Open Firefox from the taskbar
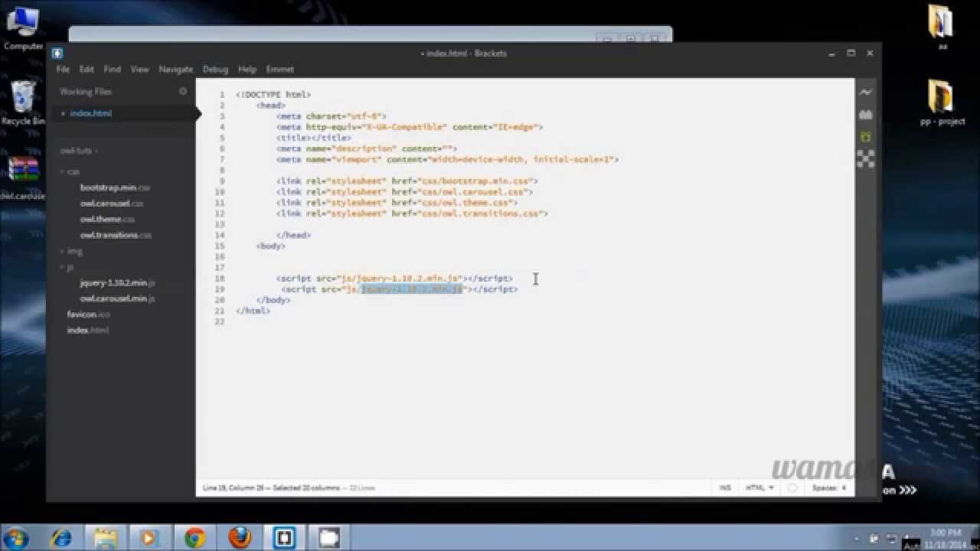 coord(240,538)
